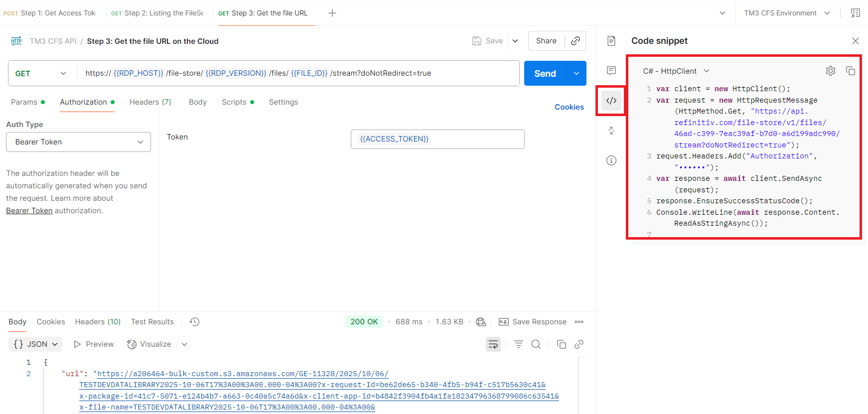Copy the code snippet to clipboard
The height and width of the screenshot is (414, 868).
[x=851, y=71]
